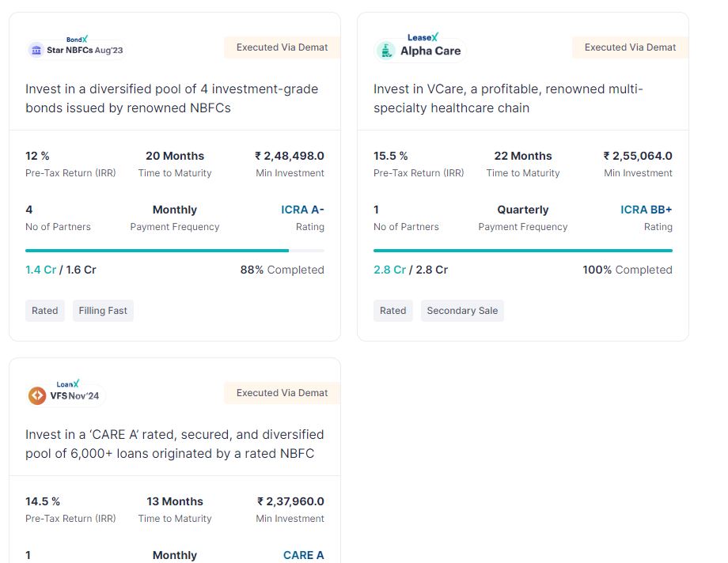Click the VCare healthcare chain description
728x563 pixels.
[x=508, y=98]
